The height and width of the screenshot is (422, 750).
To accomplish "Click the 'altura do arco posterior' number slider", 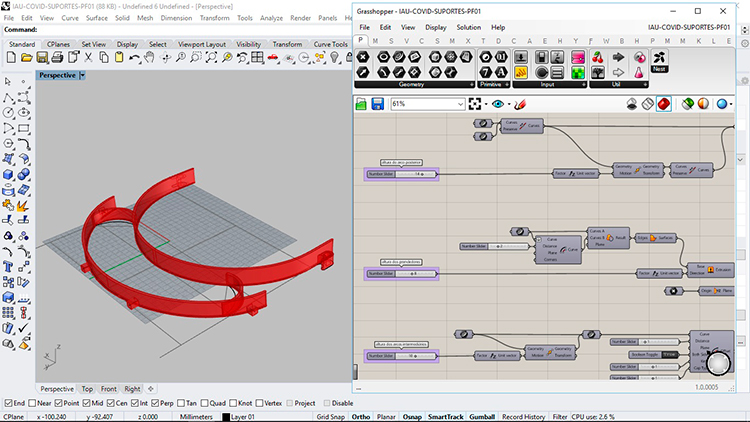I will pos(401,174).
